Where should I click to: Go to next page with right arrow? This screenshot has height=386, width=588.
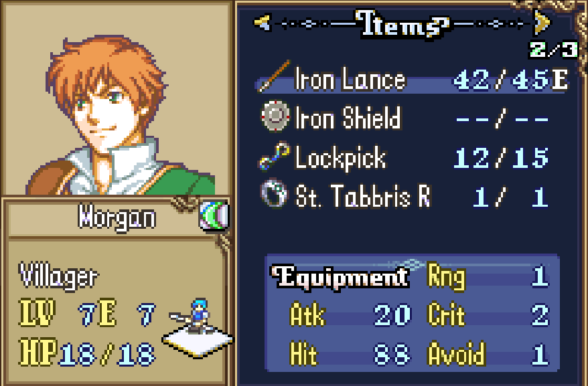click(542, 22)
